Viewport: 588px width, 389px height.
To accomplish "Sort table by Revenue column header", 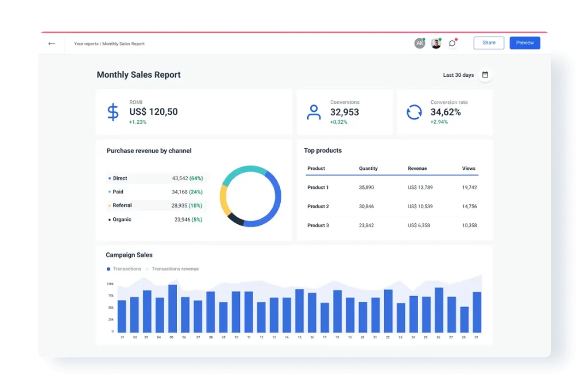I will [x=417, y=169].
